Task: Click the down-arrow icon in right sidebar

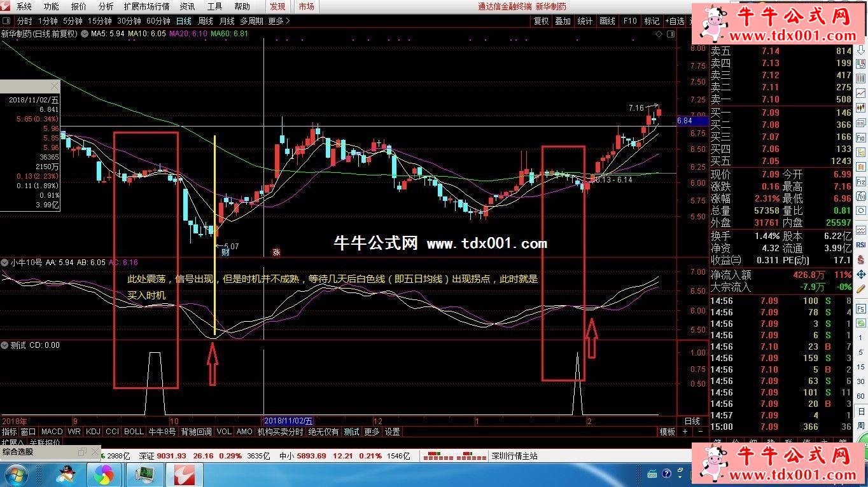Action: (861, 50)
